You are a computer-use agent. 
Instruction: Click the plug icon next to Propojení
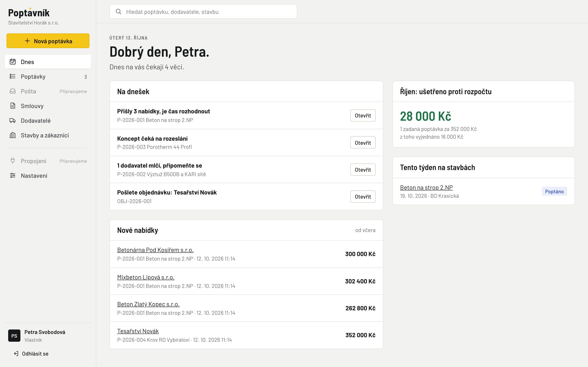click(x=13, y=161)
